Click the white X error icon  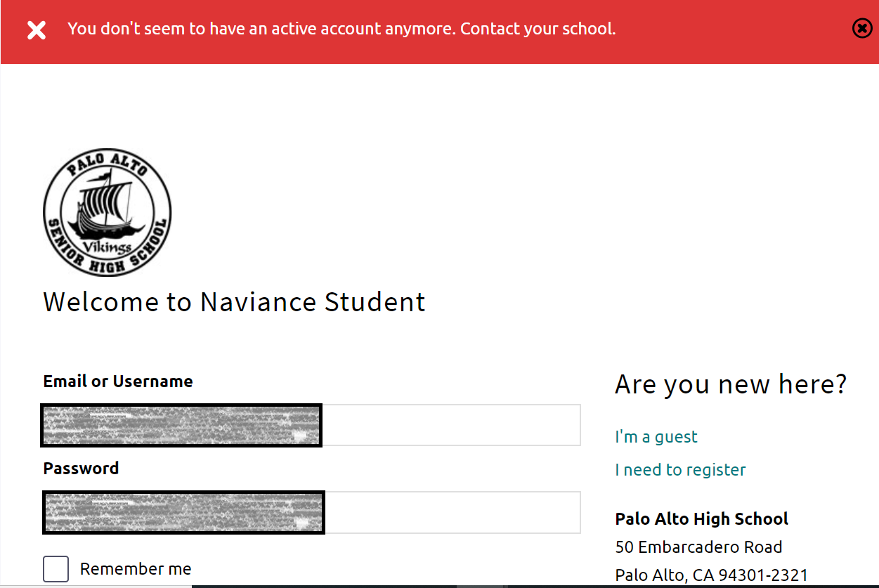click(37, 30)
